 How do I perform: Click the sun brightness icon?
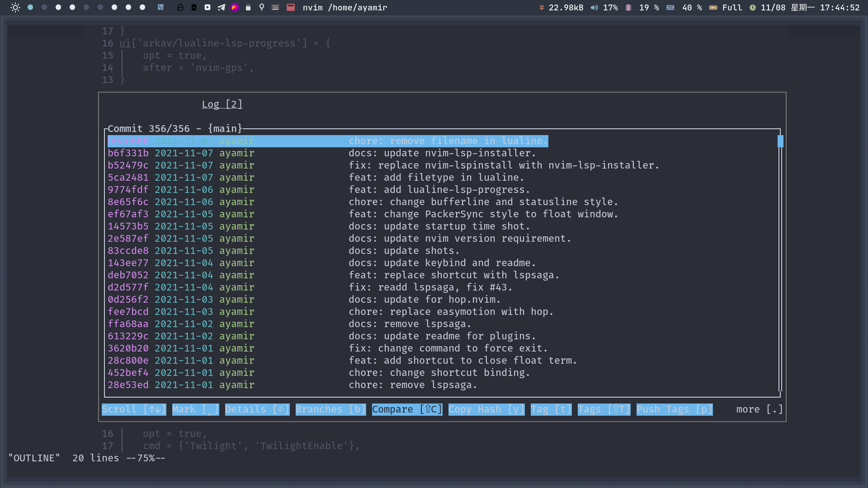click(15, 7)
